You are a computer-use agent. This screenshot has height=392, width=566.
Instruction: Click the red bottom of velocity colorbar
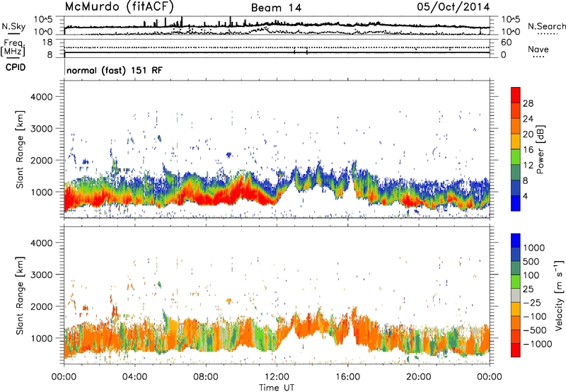(516, 350)
